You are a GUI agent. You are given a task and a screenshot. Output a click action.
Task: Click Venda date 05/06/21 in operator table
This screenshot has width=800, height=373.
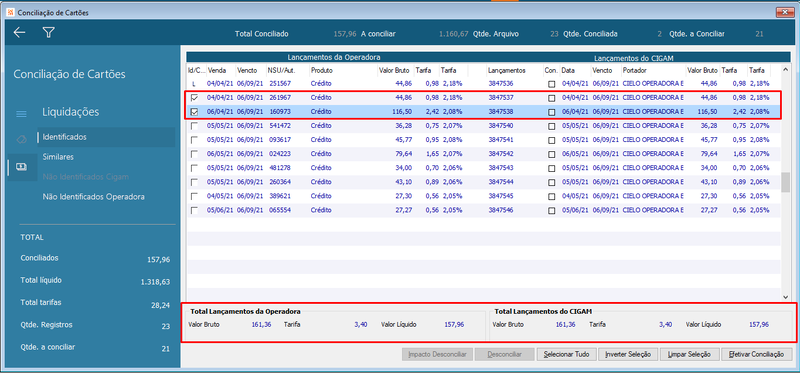(x=219, y=210)
